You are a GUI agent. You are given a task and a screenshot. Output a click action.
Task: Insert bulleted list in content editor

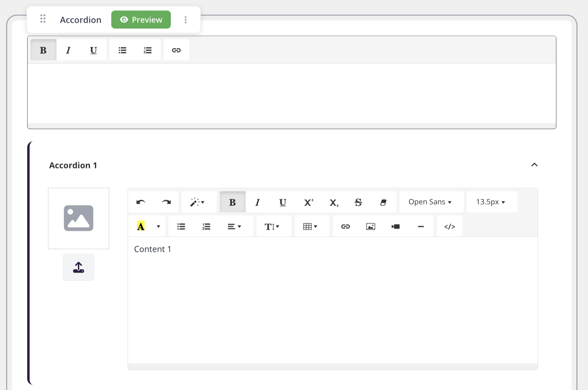[181, 226]
